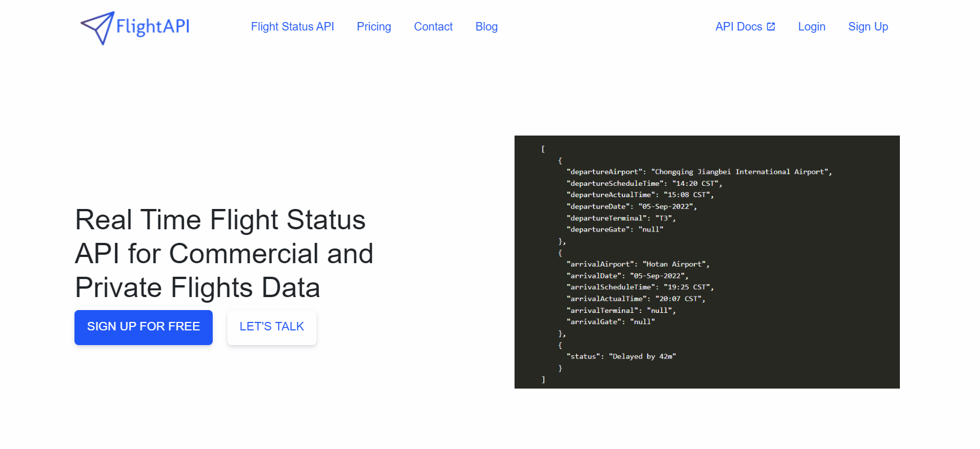This screenshot has width=980, height=449.
Task: Click the departureAirport line in JSON sample
Action: click(x=699, y=172)
